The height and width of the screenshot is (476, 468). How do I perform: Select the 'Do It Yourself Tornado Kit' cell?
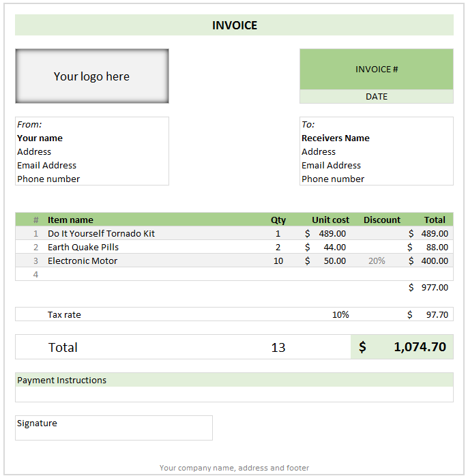tap(101, 233)
